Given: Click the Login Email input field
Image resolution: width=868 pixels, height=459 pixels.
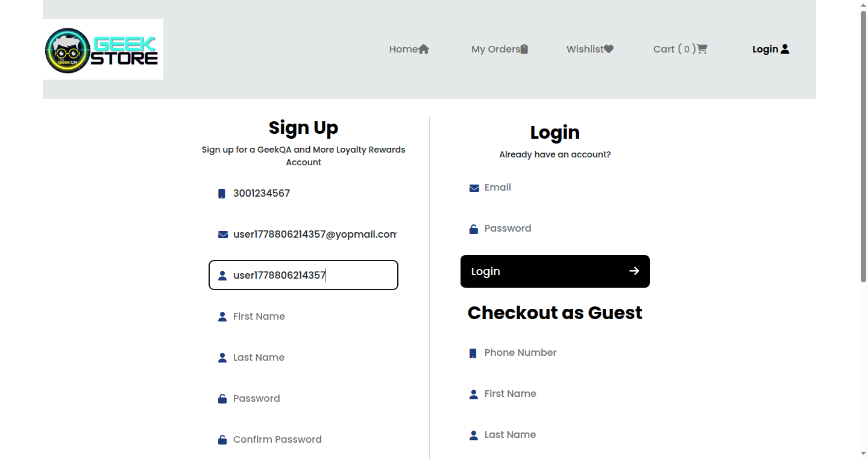Looking at the screenshot, I should 555,187.
